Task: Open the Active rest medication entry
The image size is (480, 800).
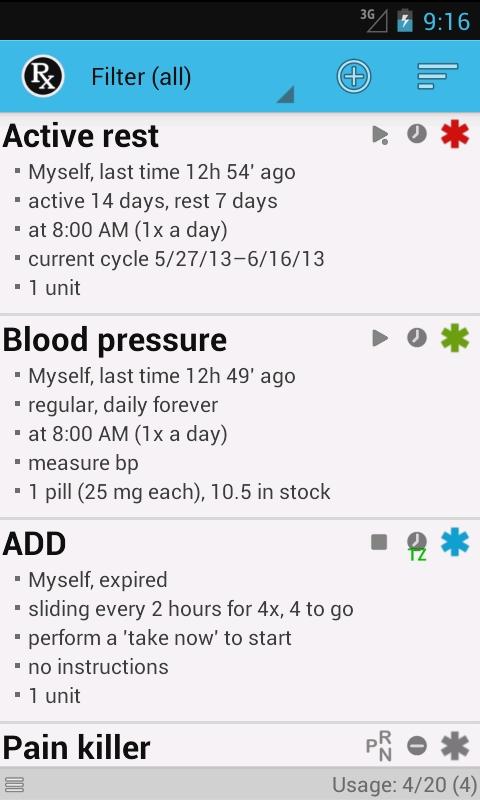Action: pos(240,213)
